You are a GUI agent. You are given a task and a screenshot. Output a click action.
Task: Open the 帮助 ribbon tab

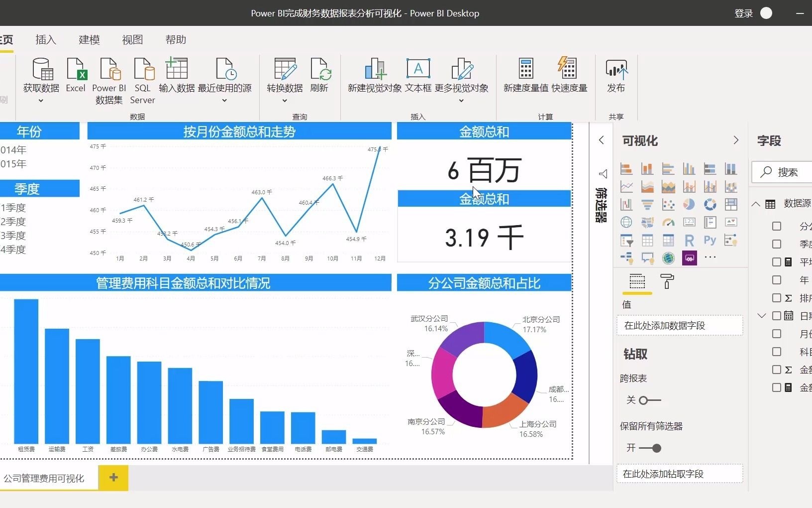tap(176, 39)
